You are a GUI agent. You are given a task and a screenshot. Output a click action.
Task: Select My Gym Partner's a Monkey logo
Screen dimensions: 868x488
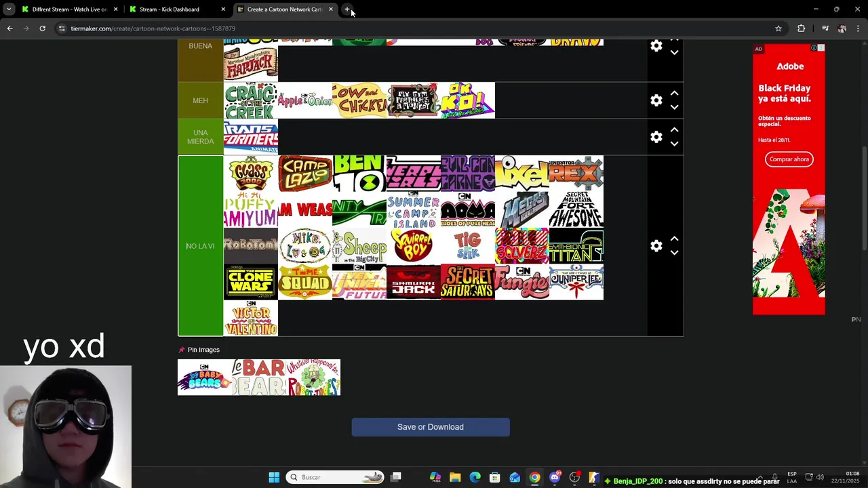click(414, 100)
